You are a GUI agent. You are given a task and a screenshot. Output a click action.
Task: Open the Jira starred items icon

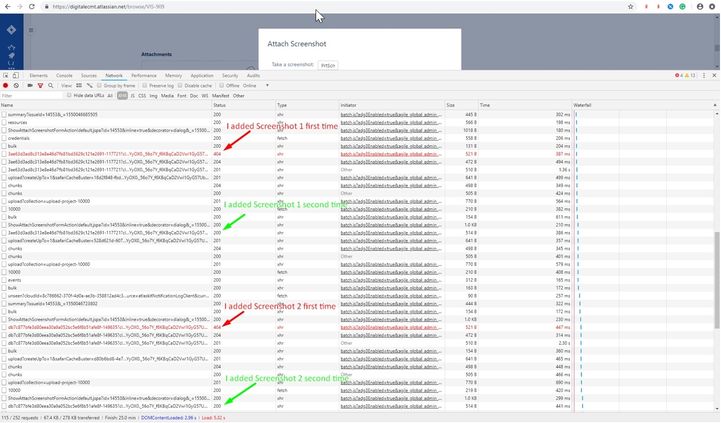pos(11,47)
